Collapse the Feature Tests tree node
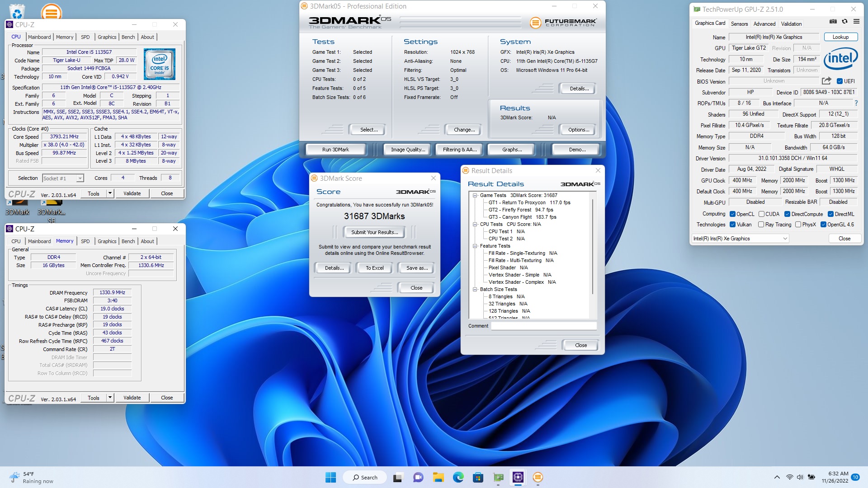 [475, 246]
